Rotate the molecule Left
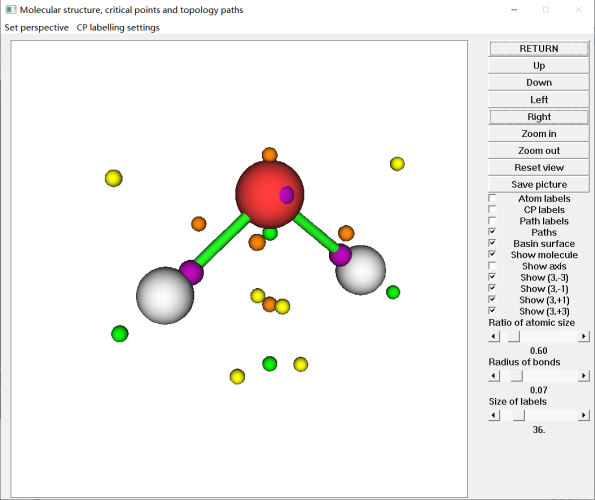Image resolution: width=595 pixels, height=500 pixels. [538, 99]
